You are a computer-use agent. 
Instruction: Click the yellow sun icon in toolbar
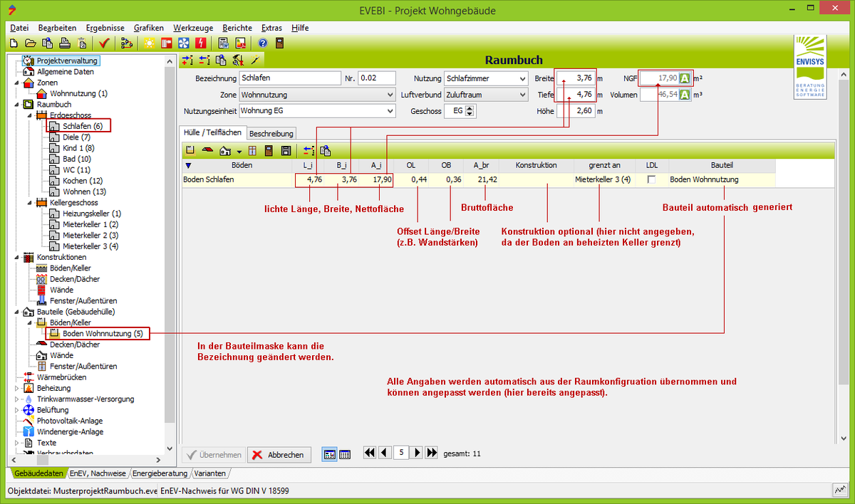click(x=149, y=43)
